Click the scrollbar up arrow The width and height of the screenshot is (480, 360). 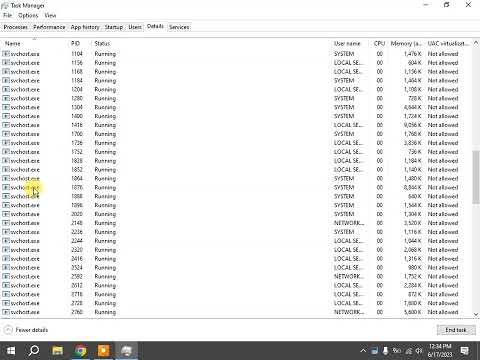(476, 43)
